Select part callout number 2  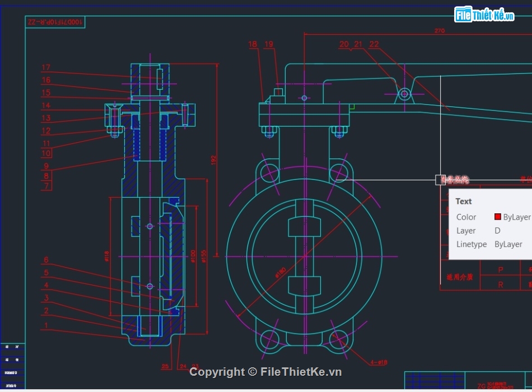[46, 311]
